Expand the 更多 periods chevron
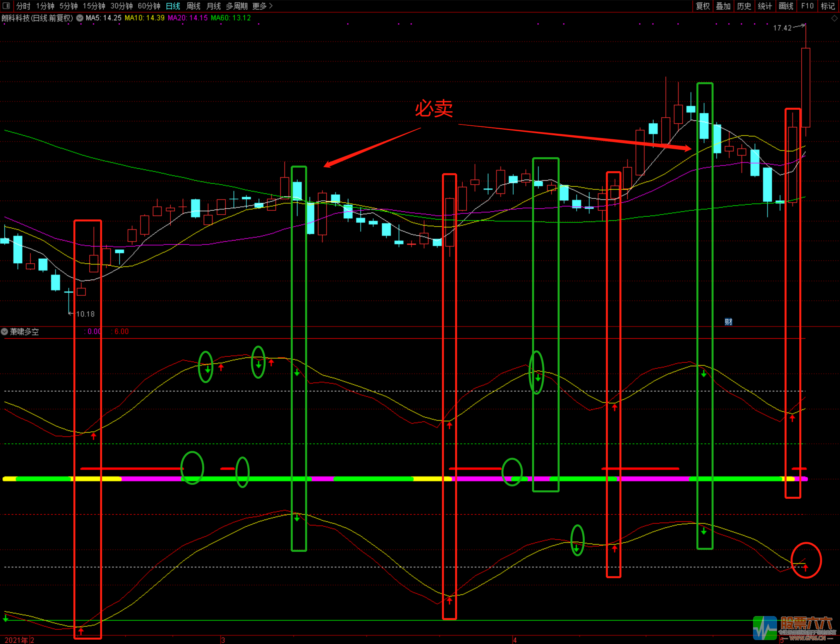840x644 pixels. [x=271, y=6]
